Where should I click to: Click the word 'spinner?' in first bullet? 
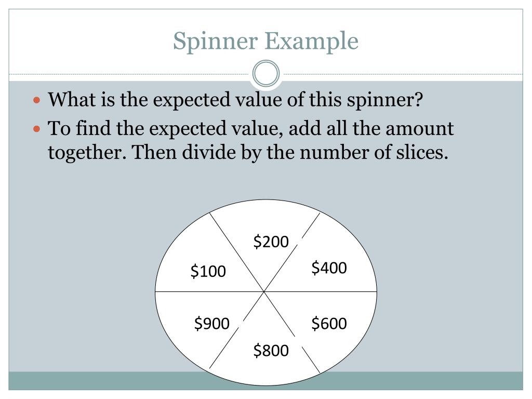385,100
